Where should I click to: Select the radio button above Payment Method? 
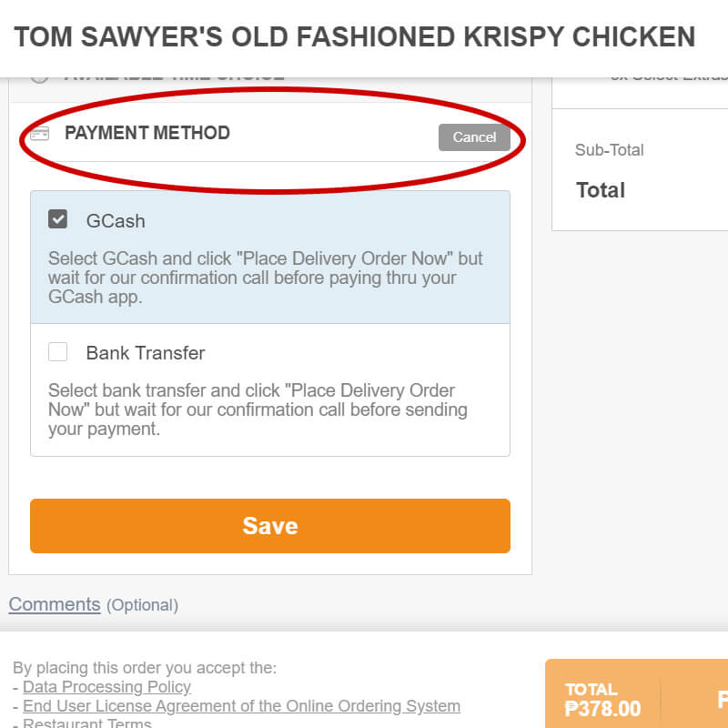pyautogui.click(x=39, y=76)
